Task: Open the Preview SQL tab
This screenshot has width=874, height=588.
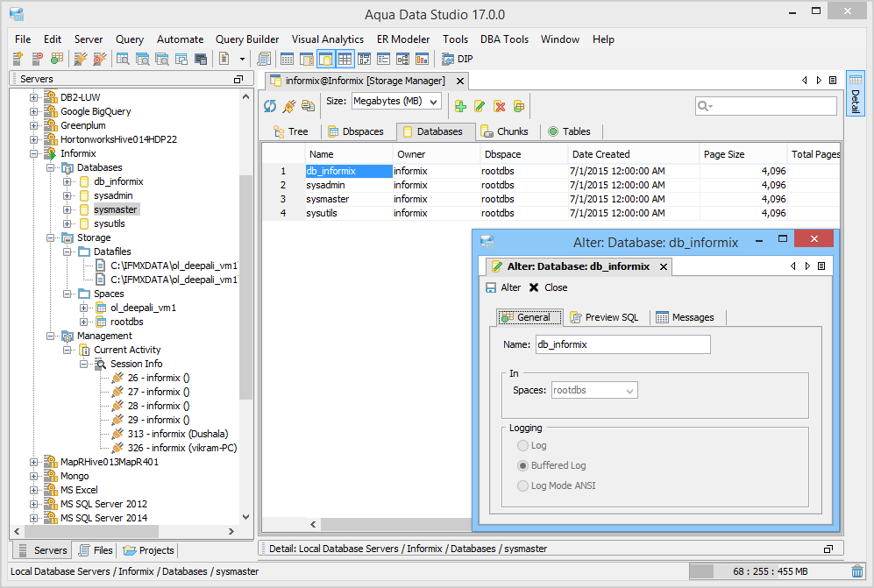Action: tap(604, 317)
